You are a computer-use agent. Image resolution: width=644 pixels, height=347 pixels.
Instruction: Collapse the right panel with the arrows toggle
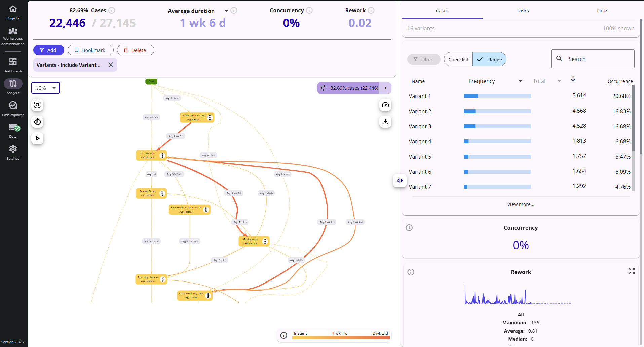pos(400,181)
